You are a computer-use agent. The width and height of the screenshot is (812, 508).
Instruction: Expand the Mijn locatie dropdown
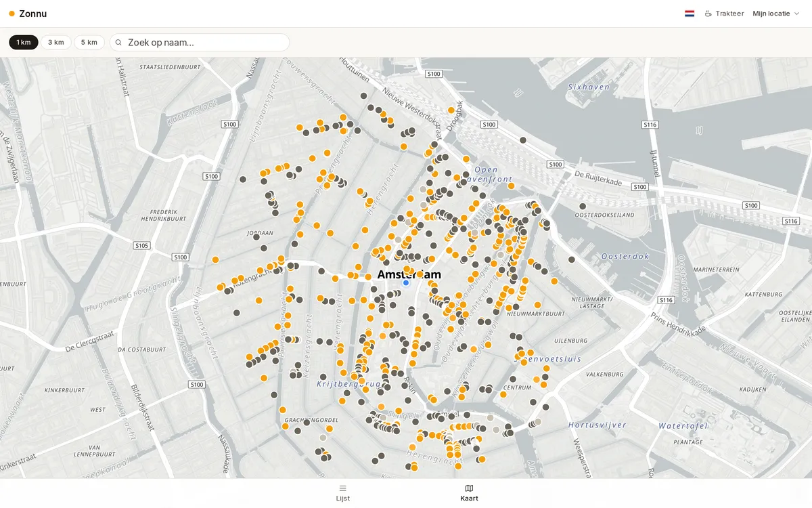[776, 14]
